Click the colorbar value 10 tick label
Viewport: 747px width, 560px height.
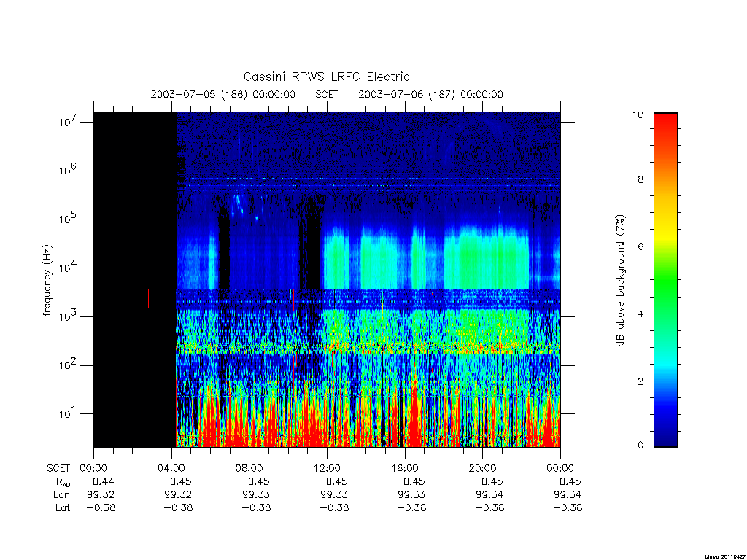coord(638,114)
